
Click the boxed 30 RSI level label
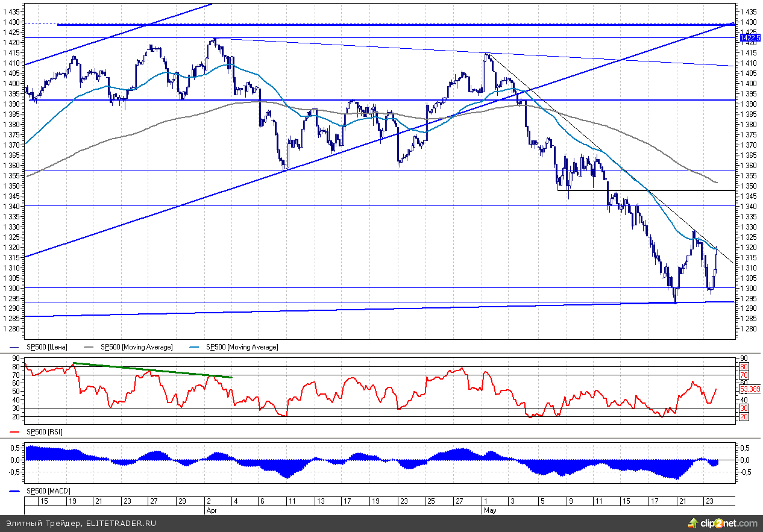tap(744, 408)
